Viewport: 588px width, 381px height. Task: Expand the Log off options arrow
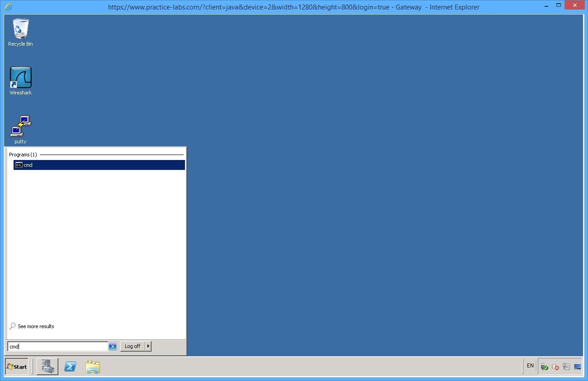click(x=148, y=346)
